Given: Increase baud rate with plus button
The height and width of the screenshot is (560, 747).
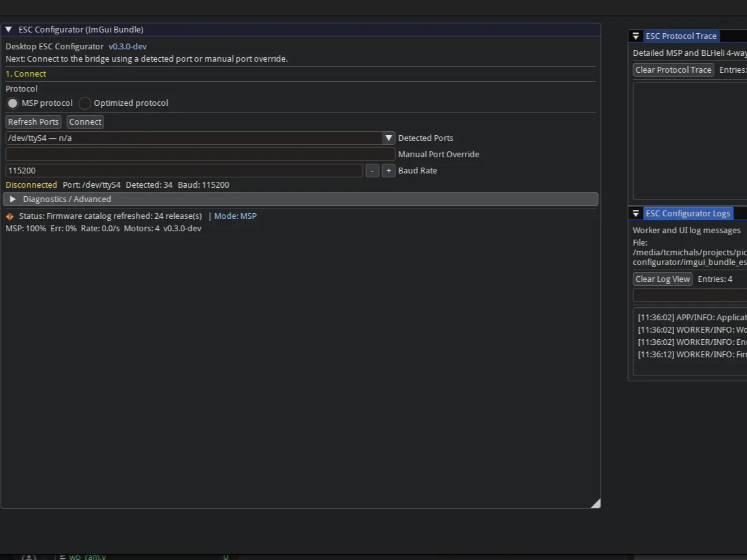Looking at the screenshot, I should (389, 170).
